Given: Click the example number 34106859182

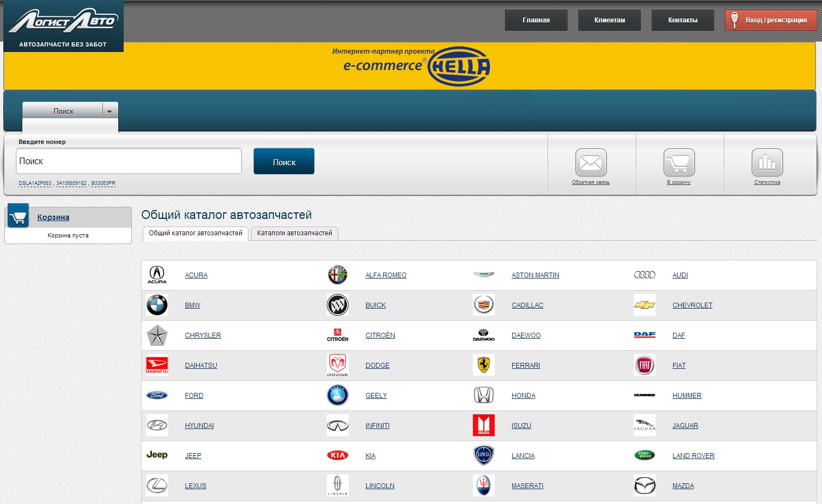Looking at the screenshot, I should point(72,183).
